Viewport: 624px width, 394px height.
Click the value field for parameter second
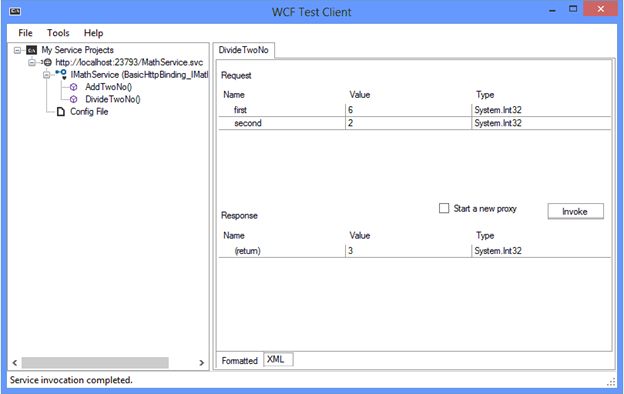(408, 123)
